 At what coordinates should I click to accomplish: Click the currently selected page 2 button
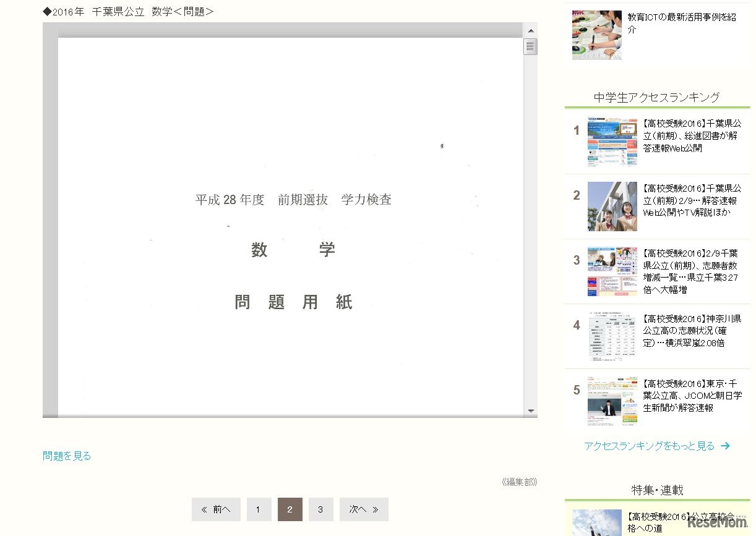click(x=290, y=509)
